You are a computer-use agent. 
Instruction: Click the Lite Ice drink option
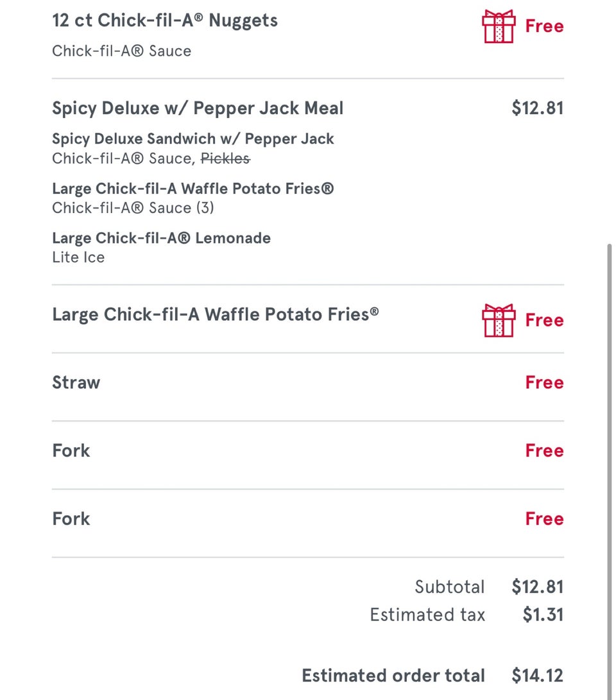click(78, 257)
